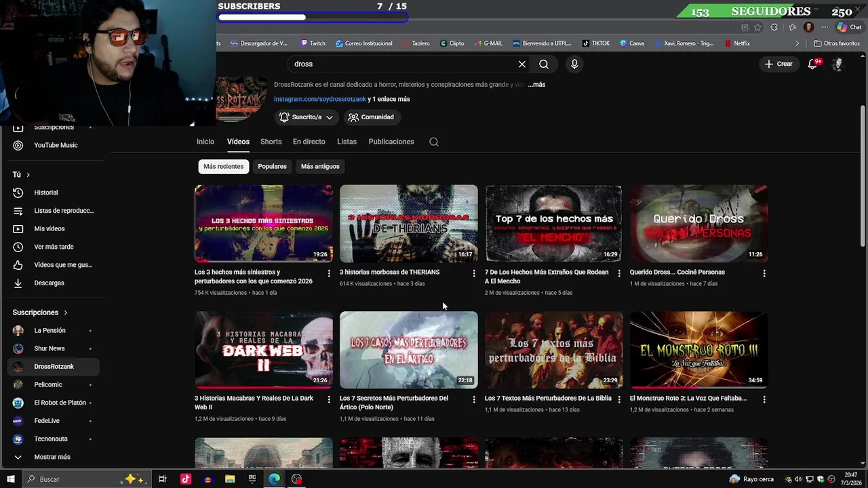Open TikTok app from the taskbar
868x488 pixels.
185,479
